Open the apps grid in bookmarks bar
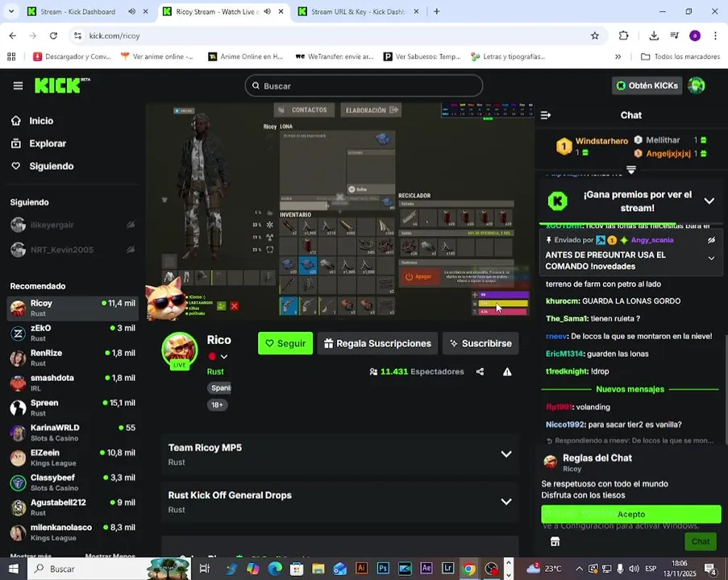This screenshot has width=728, height=580. pyautogui.click(x=11, y=56)
